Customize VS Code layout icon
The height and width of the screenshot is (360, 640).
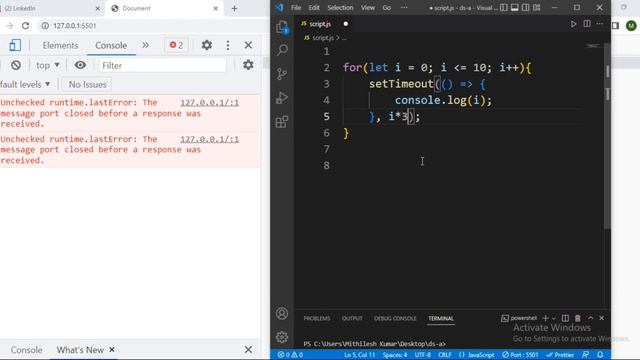537,8
